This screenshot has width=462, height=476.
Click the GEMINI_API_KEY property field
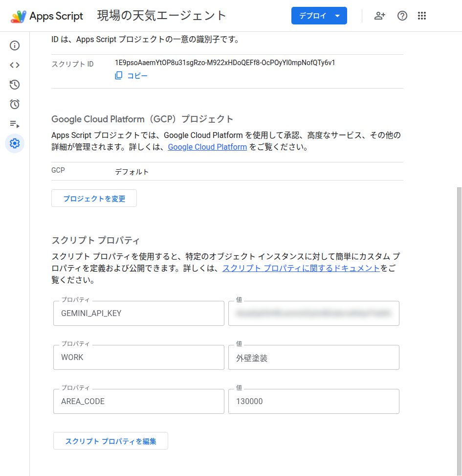click(139, 313)
